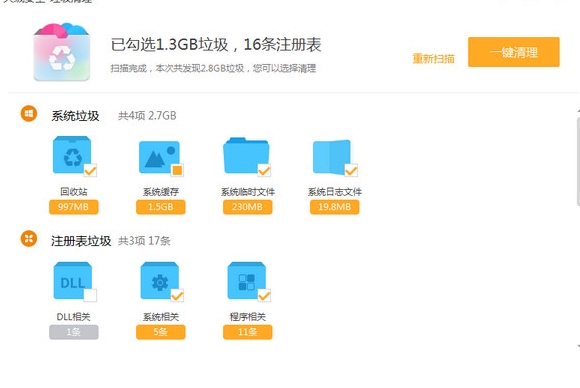Uncheck the 回收站 checkbox
Screen dimensions: 580x388
90,171
